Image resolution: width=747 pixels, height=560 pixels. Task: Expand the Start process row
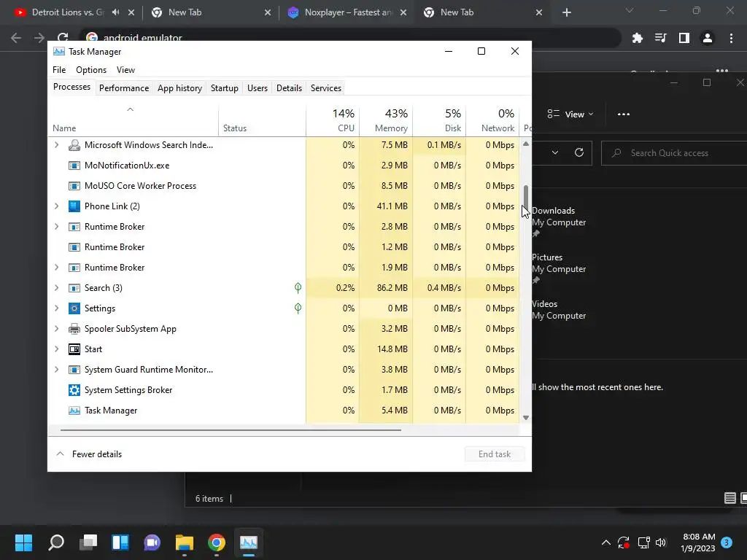[57, 349]
